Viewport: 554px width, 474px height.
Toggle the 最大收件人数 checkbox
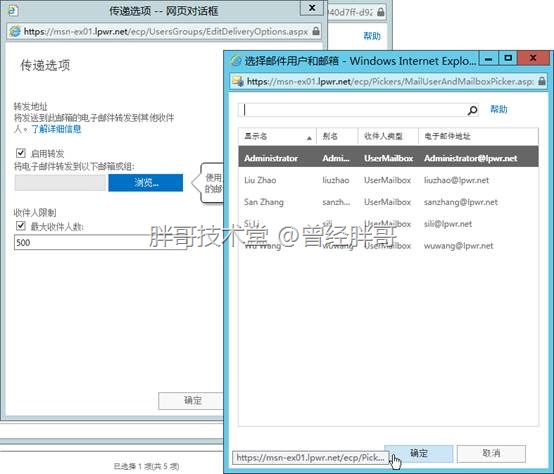point(21,226)
